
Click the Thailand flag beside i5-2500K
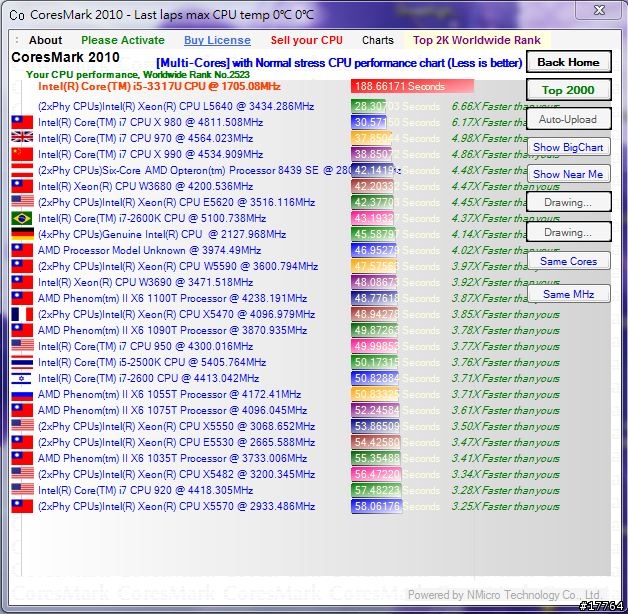click(x=22, y=362)
